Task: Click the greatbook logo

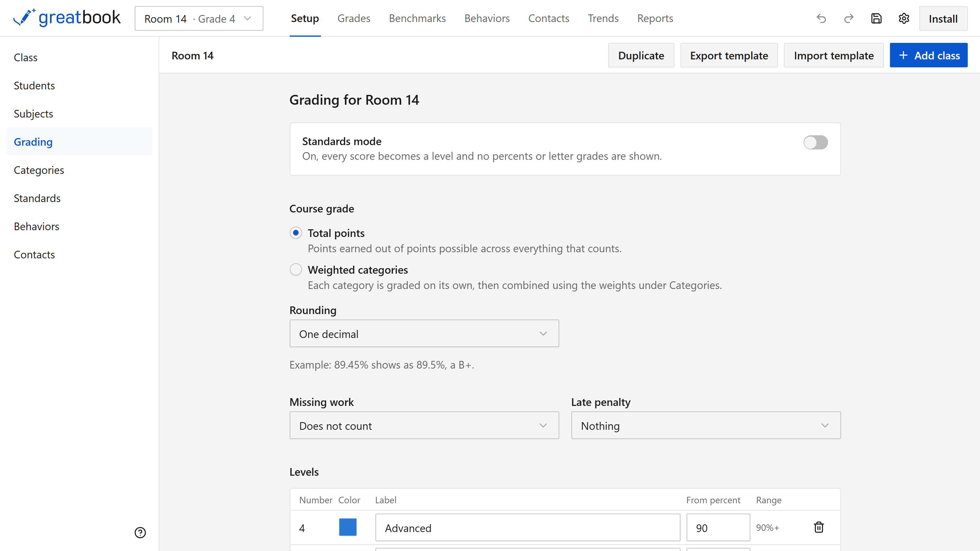Action: 66,18
